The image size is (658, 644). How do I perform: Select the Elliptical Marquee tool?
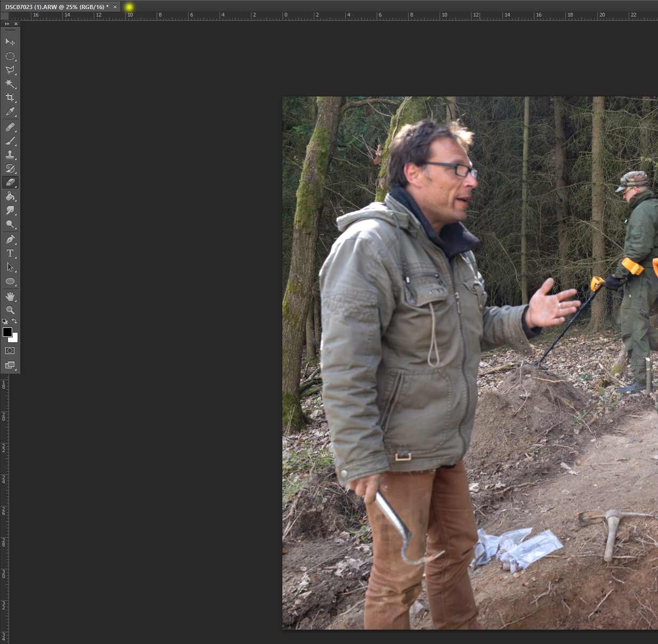click(x=10, y=56)
